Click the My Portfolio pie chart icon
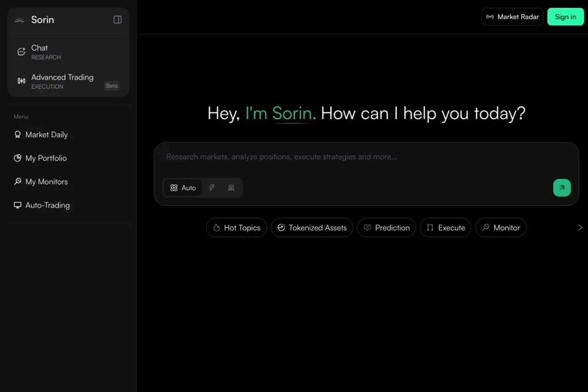The image size is (588, 392). coord(17,158)
